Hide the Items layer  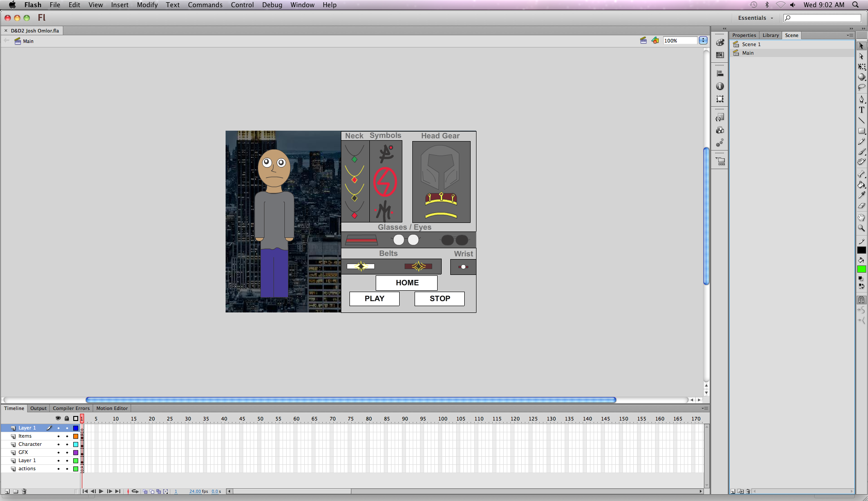click(x=58, y=436)
